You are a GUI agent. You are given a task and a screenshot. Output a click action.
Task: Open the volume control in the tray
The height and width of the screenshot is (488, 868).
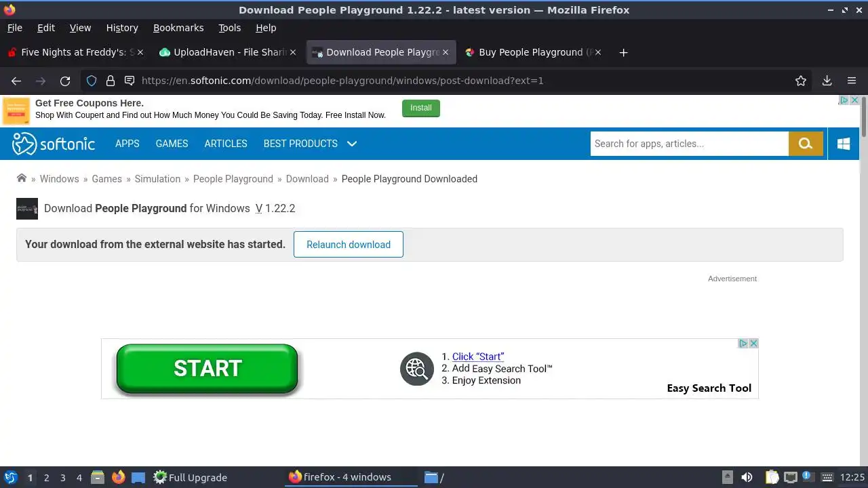point(747,477)
